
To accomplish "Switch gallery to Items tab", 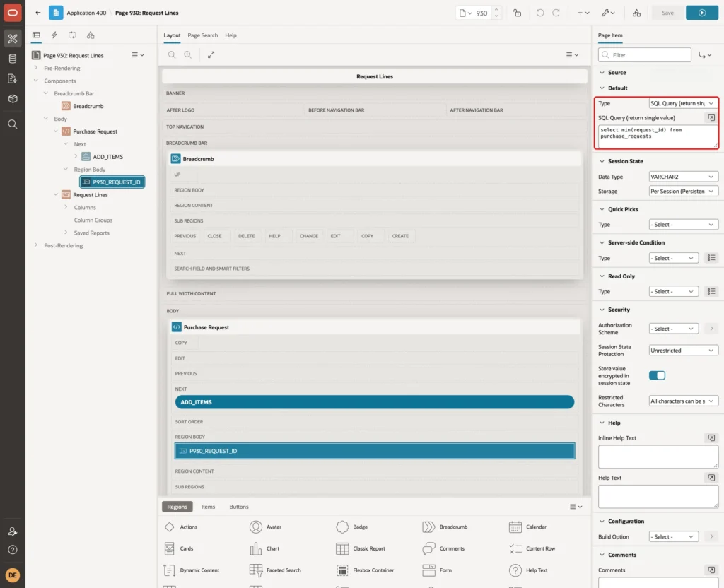I will tap(209, 507).
